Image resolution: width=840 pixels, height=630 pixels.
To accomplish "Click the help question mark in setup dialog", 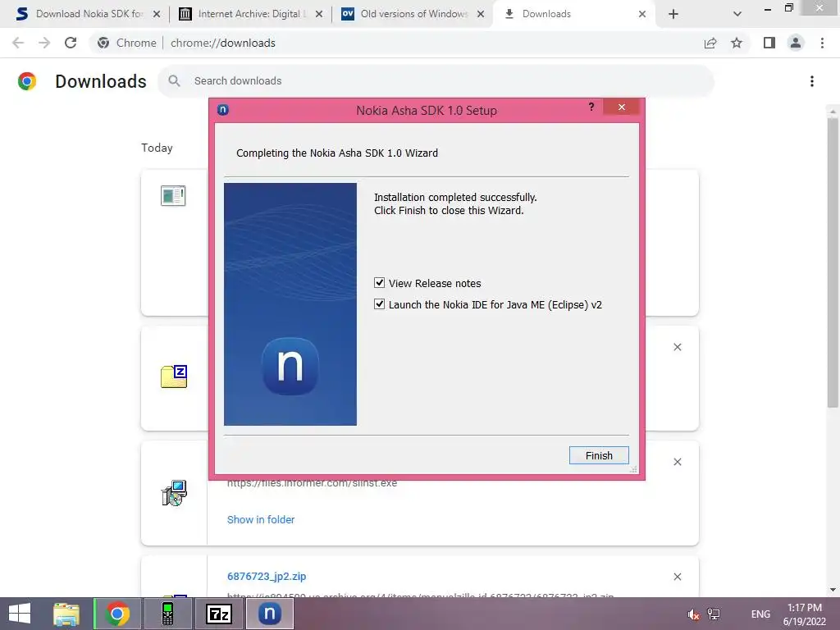I will coord(591,107).
